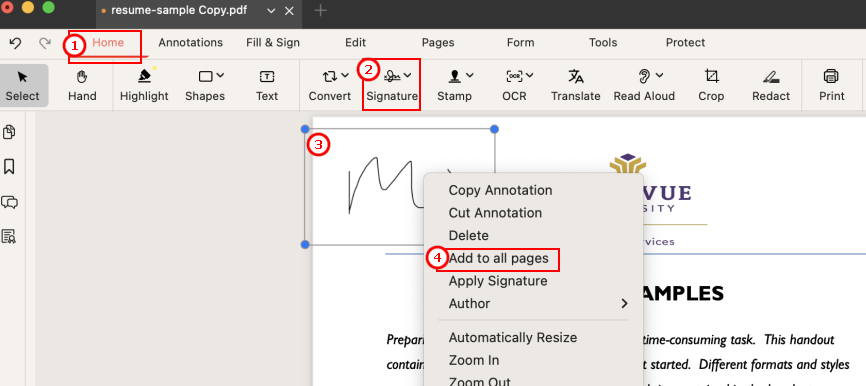This screenshot has width=866, height=386.
Task: Switch to the Annotations tab
Action: (x=191, y=43)
